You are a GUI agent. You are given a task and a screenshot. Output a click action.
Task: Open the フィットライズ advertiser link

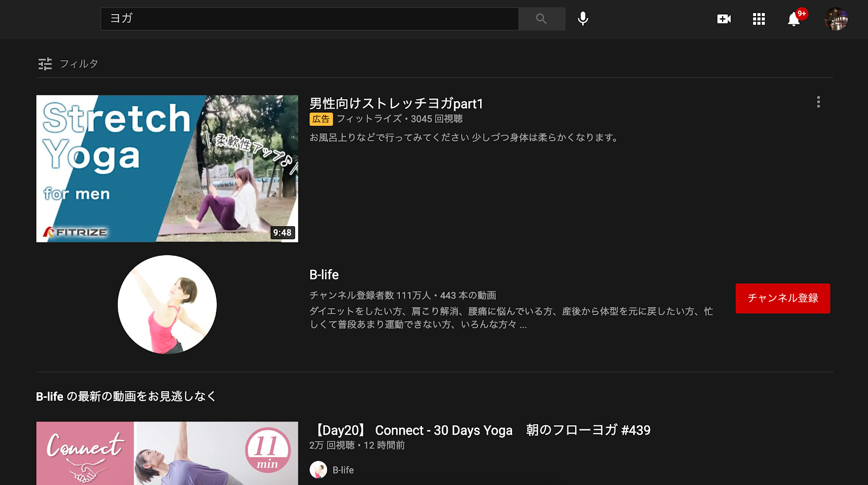point(369,119)
